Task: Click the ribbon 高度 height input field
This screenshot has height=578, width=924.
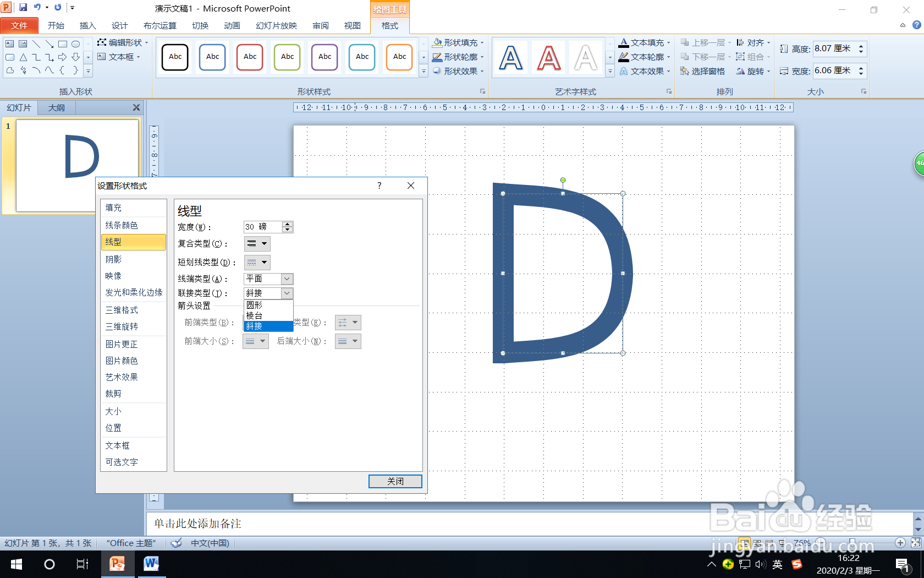Action: pos(835,48)
